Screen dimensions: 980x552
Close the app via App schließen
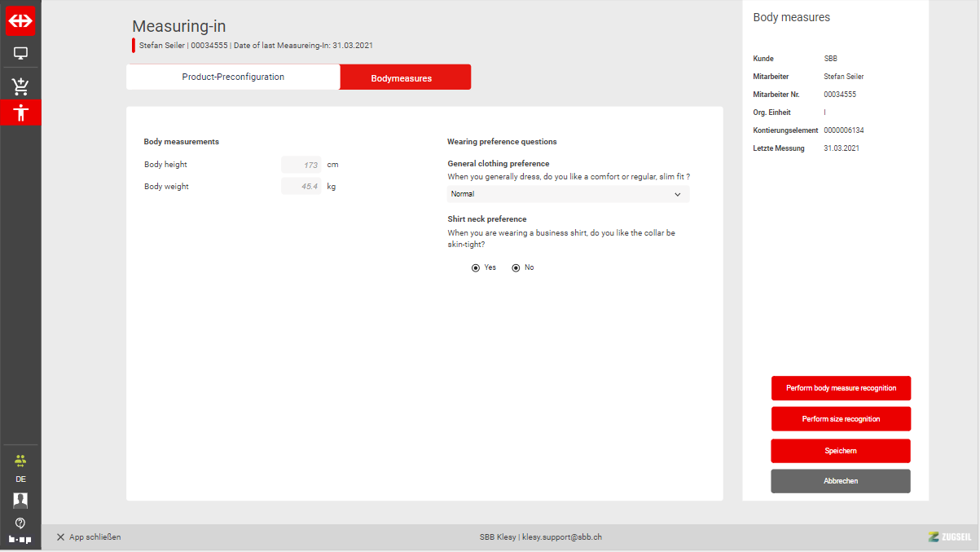click(x=89, y=537)
